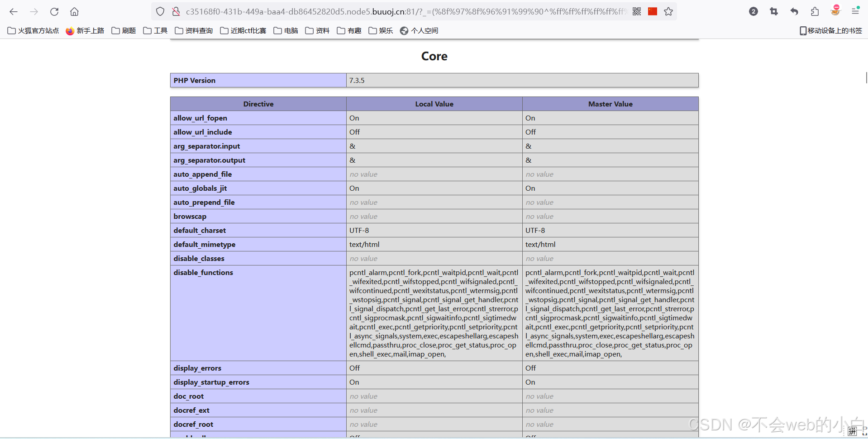
Task: Click the auto_prepend_file directive name
Action: tap(204, 202)
